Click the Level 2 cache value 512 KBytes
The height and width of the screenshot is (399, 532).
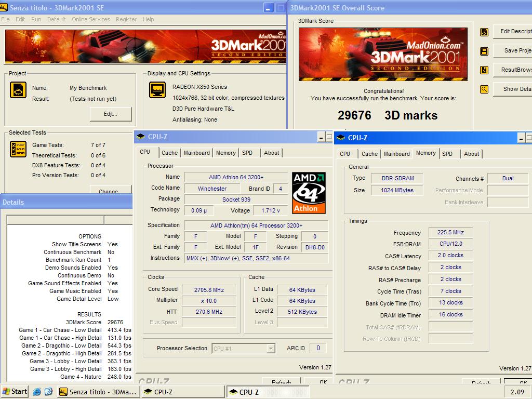[302, 312]
